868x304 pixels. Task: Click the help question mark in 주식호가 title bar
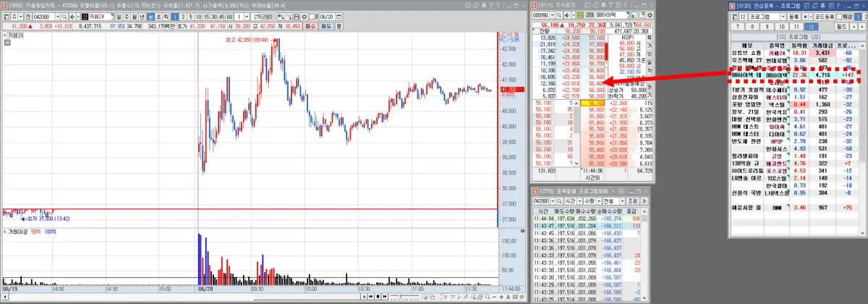(626, 5)
